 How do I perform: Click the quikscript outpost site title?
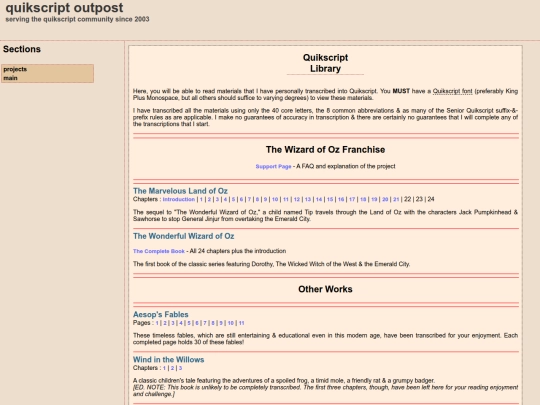(x=64, y=8)
